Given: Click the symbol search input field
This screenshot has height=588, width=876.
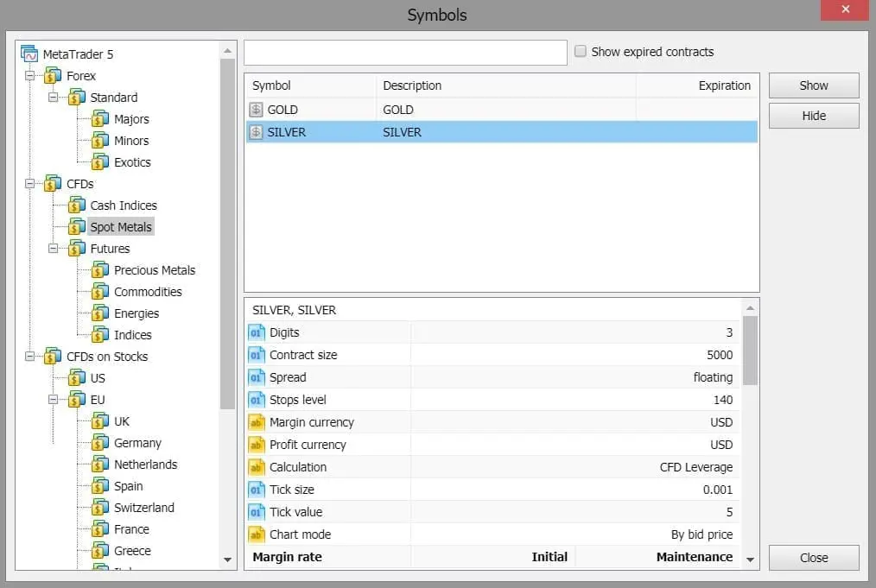Looking at the screenshot, I should (406, 52).
